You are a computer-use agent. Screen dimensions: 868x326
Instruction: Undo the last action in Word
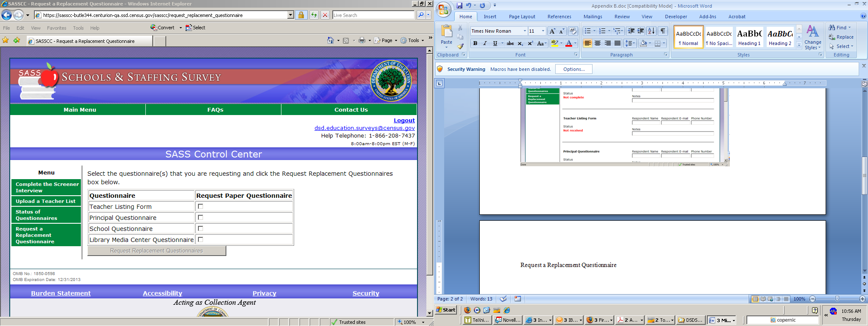click(469, 6)
